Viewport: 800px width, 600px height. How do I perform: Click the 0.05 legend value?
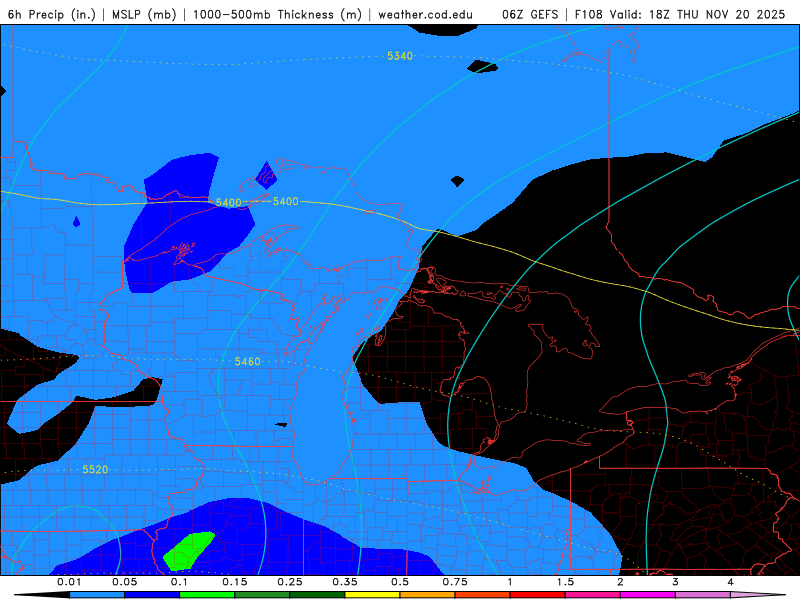click(x=124, y=582)
